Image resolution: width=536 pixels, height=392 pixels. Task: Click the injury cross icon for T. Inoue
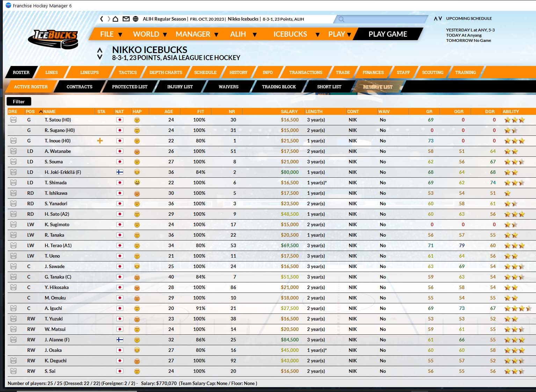[x=100, y=141]
